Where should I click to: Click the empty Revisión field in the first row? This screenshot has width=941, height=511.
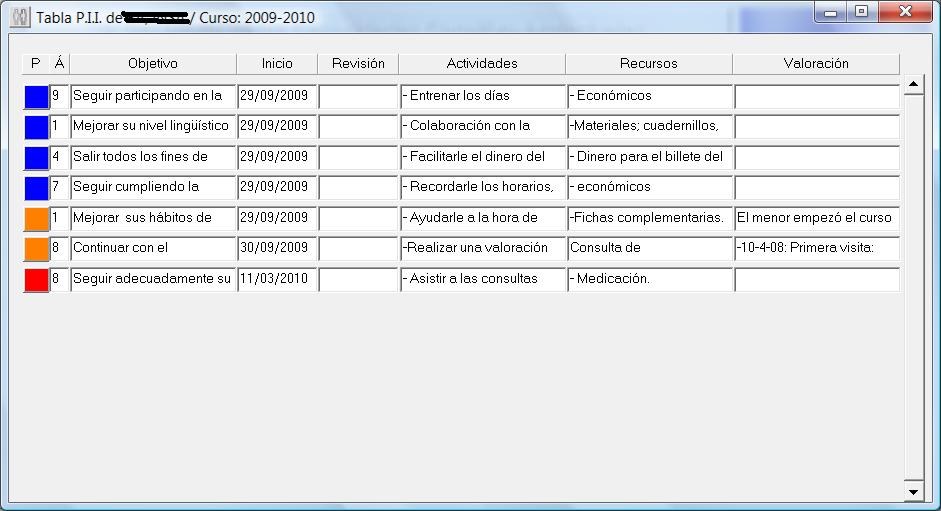click(358, 97)
